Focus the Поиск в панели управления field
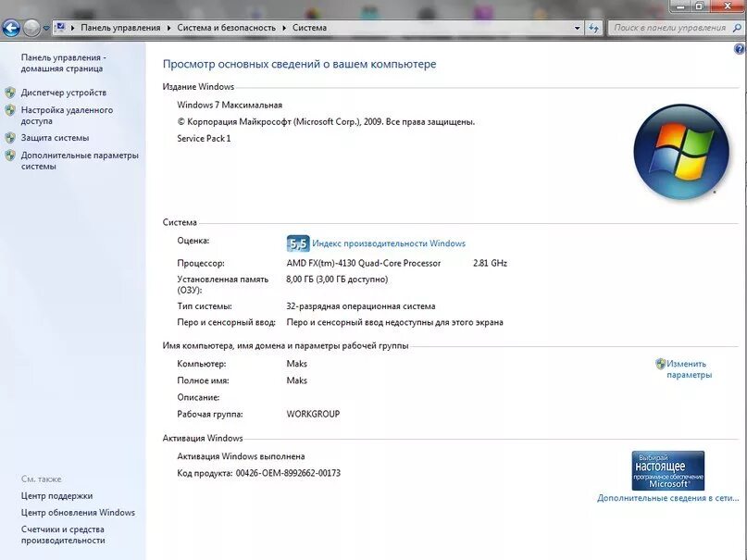This screenshot has height=560, width=747. (669, 28)
